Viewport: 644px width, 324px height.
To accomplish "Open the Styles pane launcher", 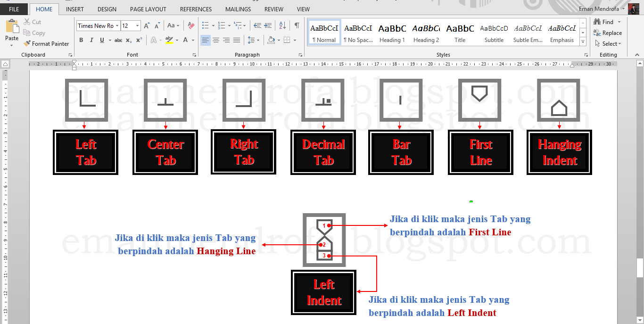I will click(x=586, y=55).
